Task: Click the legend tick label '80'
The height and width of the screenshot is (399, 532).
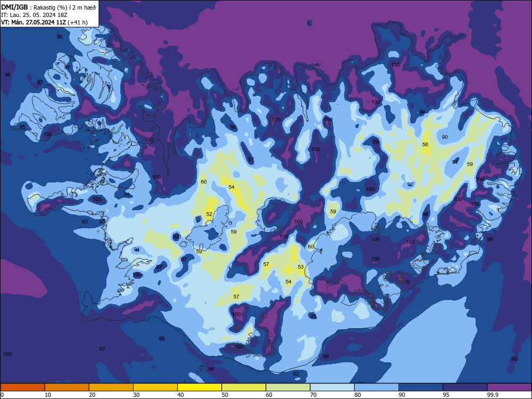Action: click(358, 395)
